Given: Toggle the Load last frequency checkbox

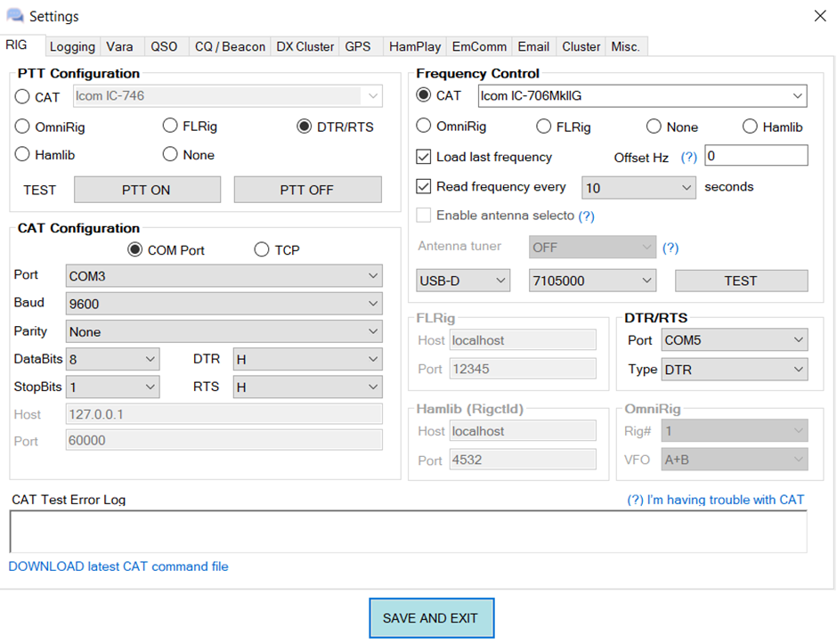Looking at the screenshot, I should (424, 157).
